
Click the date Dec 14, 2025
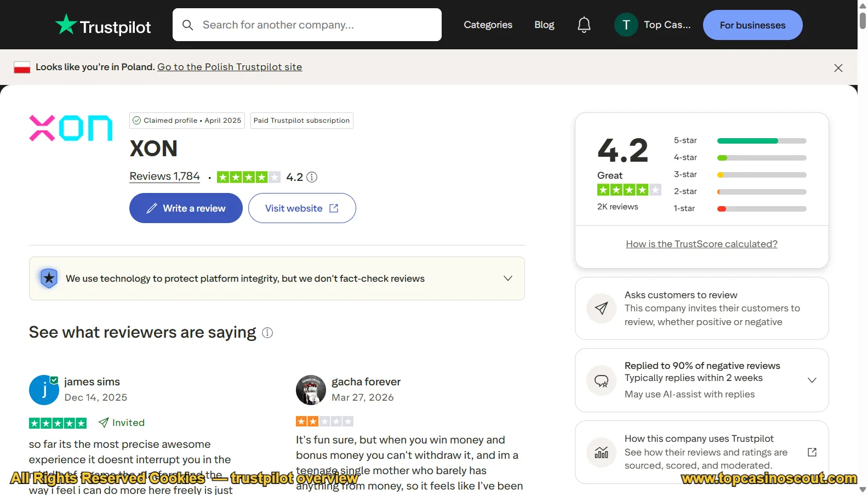[x=96, y=397]
